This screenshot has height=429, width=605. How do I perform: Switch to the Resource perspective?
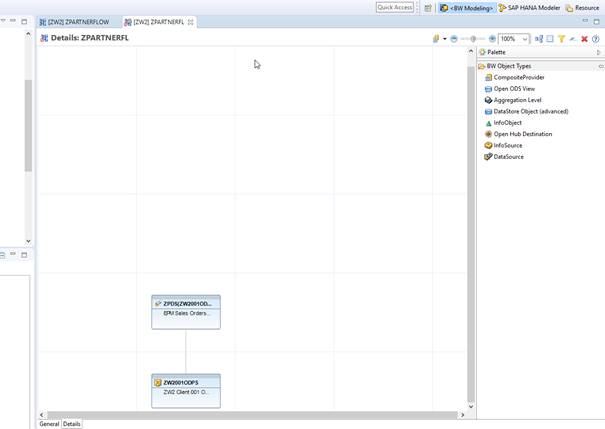pyautogui.click(x=583, y=8)
